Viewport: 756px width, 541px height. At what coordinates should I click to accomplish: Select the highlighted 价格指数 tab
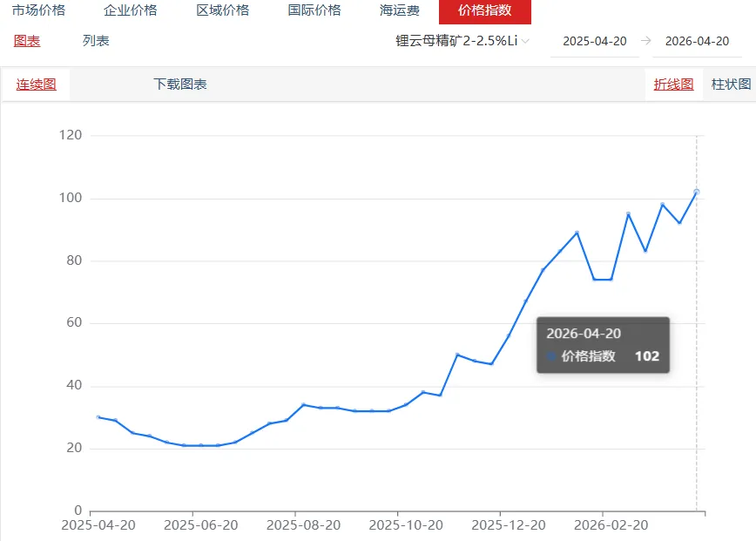tap(487, 12)
